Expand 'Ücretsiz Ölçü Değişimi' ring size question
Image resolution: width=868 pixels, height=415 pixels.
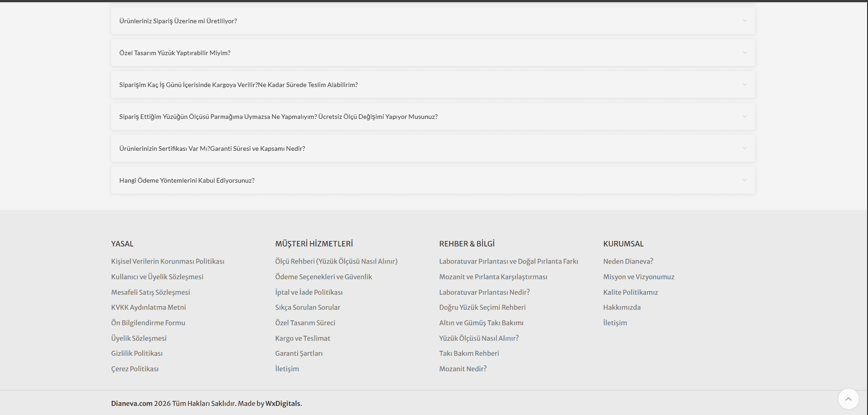pyautogui.click(x=433, y=117)
